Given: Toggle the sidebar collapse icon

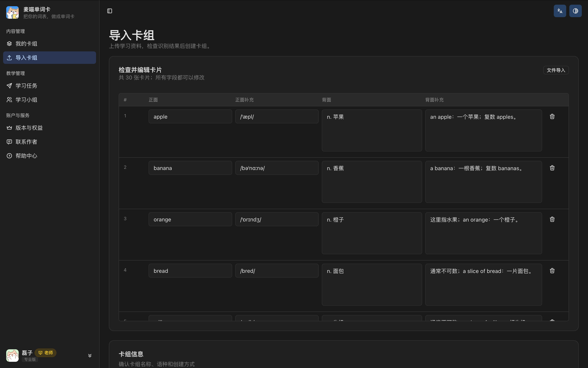Looking at the screenshot, I should pyautogui.click(x=110, y=11).
